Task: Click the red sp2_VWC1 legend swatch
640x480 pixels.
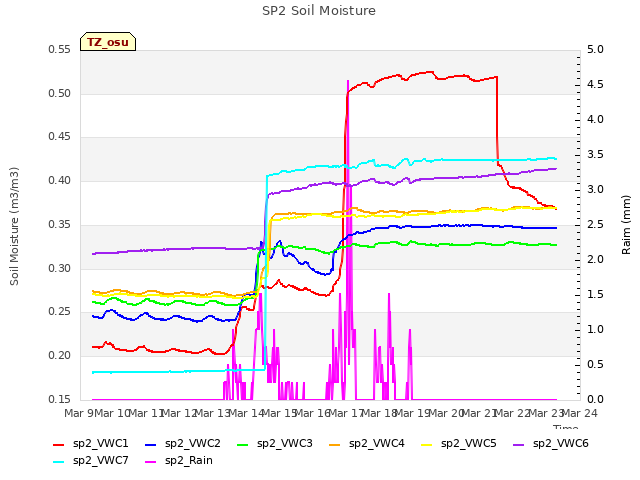Action: (x=59, y=444)
